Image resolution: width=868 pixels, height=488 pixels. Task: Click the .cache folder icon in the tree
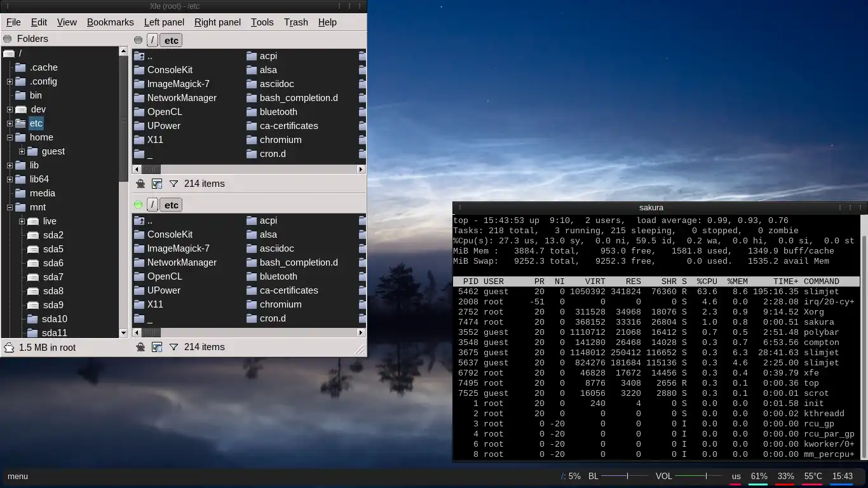click(x=21, y=67)
